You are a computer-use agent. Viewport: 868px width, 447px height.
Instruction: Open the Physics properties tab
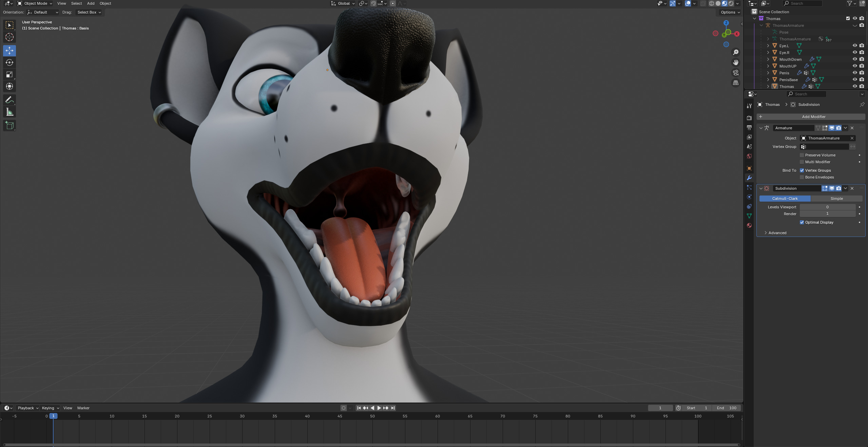[x=749, y=197]
